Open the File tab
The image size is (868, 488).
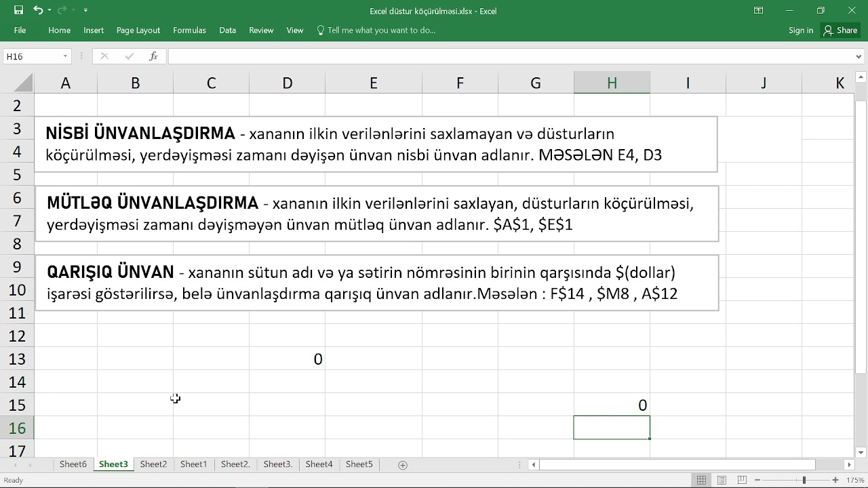(20, 30)
